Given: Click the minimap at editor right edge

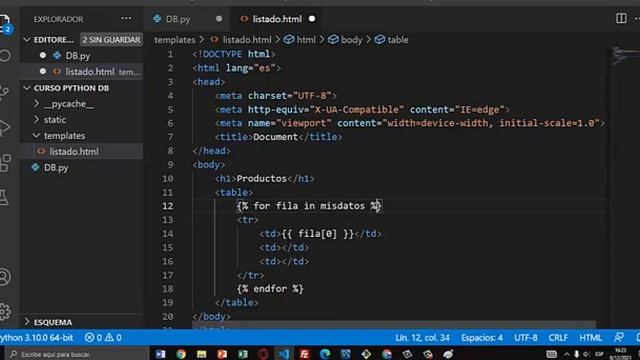Looking at the screenshot, I should coord(624,55).
